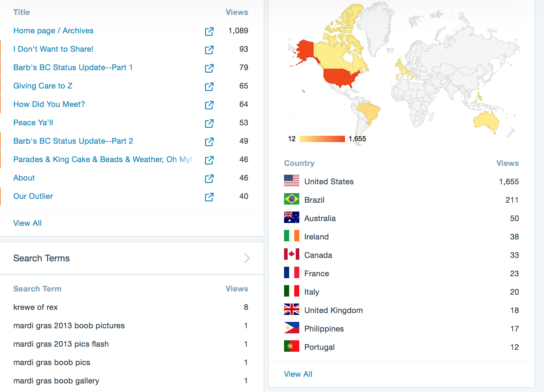Open the Search Terms section header
This screenshot has height=392, width=544.
tap(42, 258)
